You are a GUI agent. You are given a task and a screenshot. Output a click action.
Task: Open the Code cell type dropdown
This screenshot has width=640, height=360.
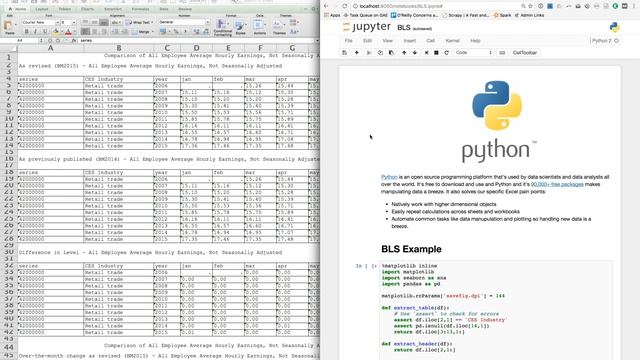click(474, 53)
